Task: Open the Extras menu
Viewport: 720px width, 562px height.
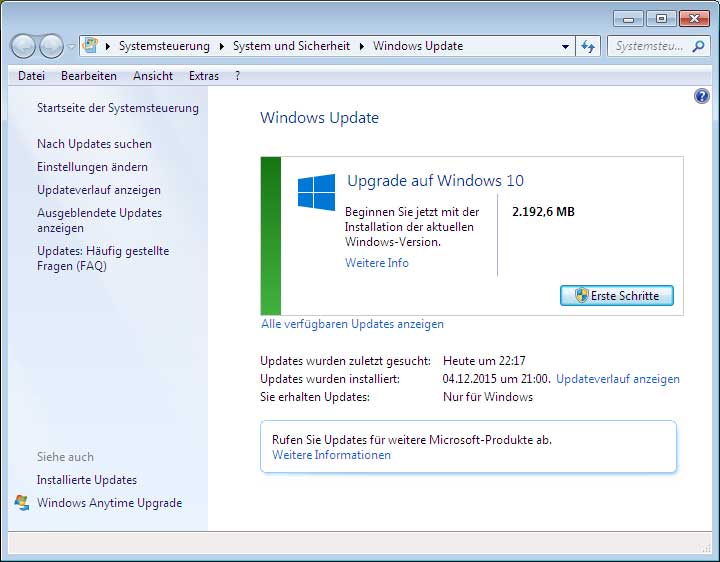Action: [204, 76]
